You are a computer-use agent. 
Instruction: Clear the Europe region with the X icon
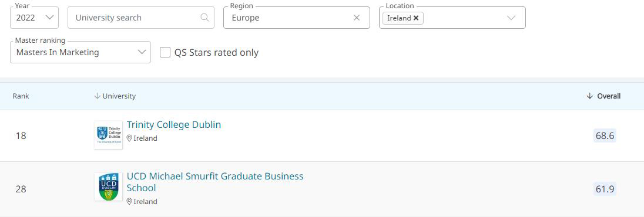(x=357, y=18)
